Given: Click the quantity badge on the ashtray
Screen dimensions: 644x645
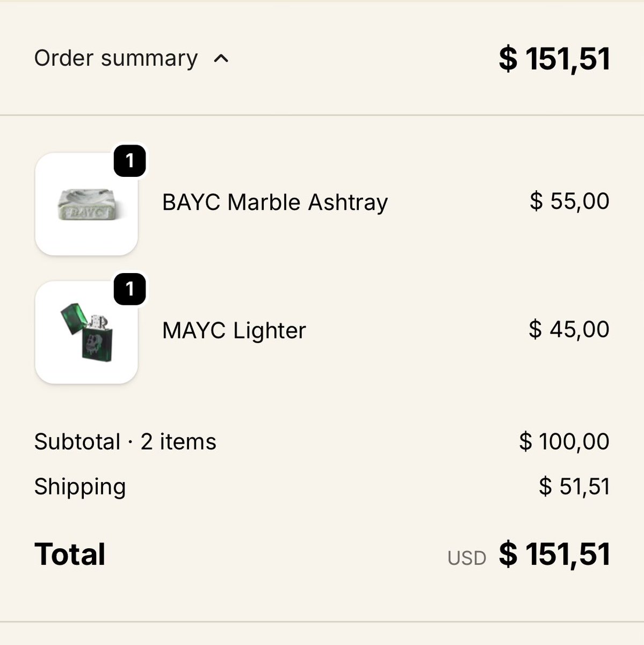Looking at the screenshot, I should click(x=129, y=161).
